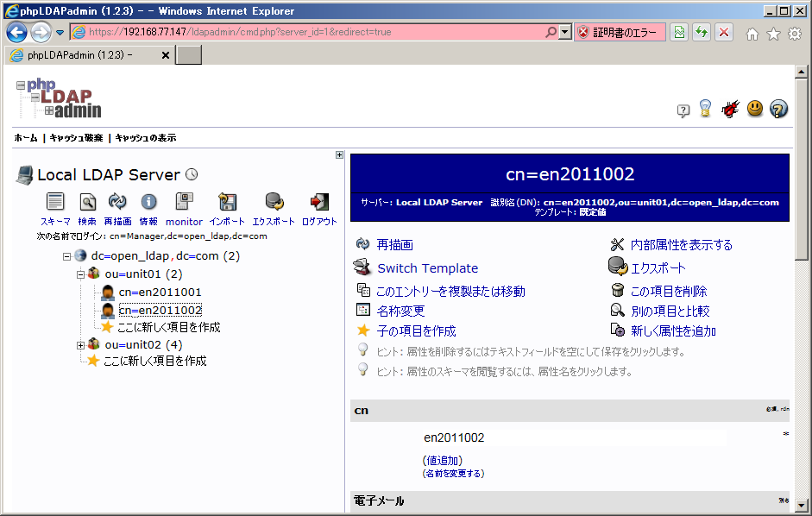Select the phpLDAPadmin (1.2.3) browser tab
This screenshot has width=812, height=516.
[91, 55]
